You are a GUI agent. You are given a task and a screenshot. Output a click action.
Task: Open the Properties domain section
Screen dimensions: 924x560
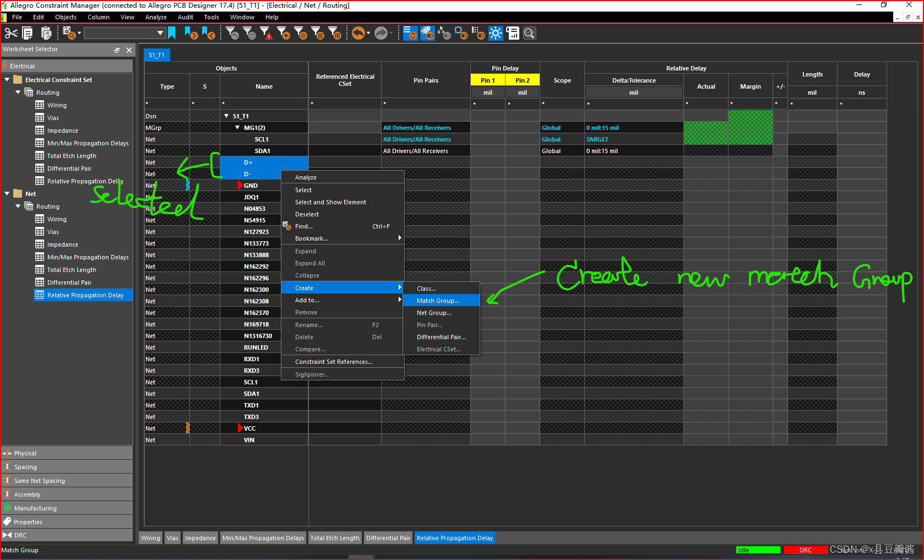(x=67, y=522)
